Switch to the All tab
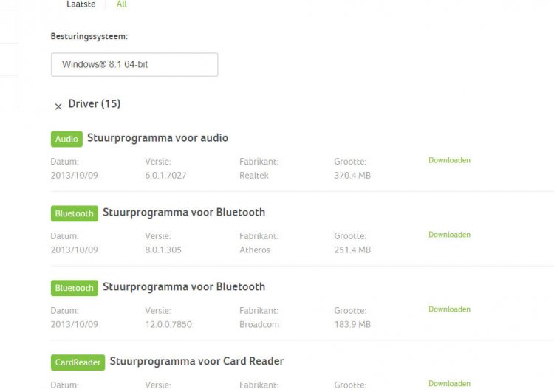Screen dimensions: 554x392 pos(121,4)
